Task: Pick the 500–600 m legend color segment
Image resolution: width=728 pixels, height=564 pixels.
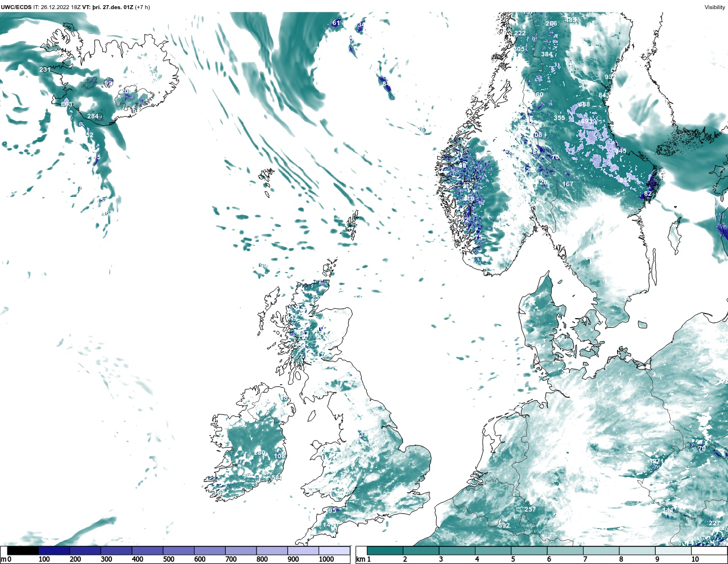Action: pos(178,550)
